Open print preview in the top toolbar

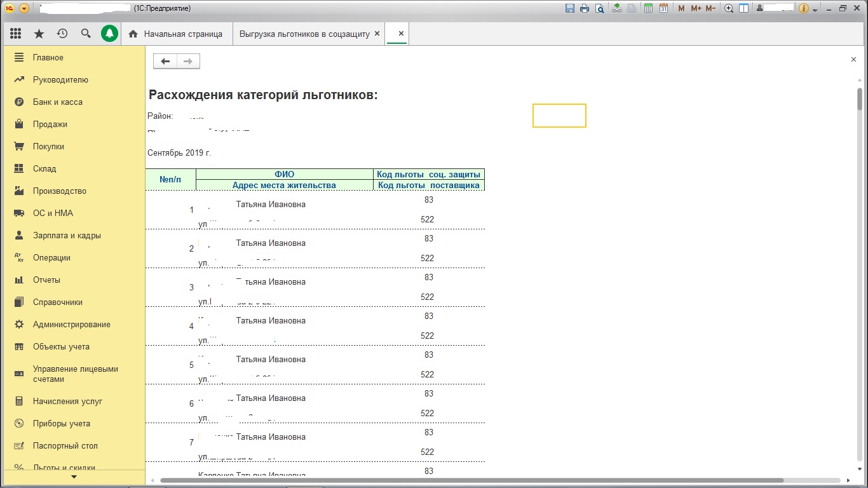599,8
